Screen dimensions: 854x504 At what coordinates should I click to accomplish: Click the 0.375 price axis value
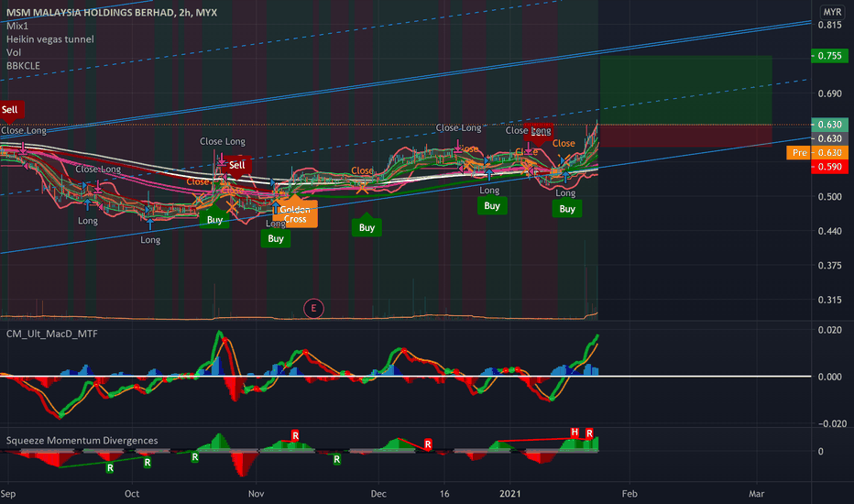(829, 266)
